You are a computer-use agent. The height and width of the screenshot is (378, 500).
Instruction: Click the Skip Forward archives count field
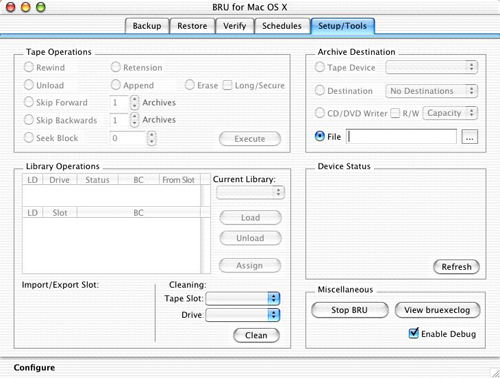click(x=119, y=102)
